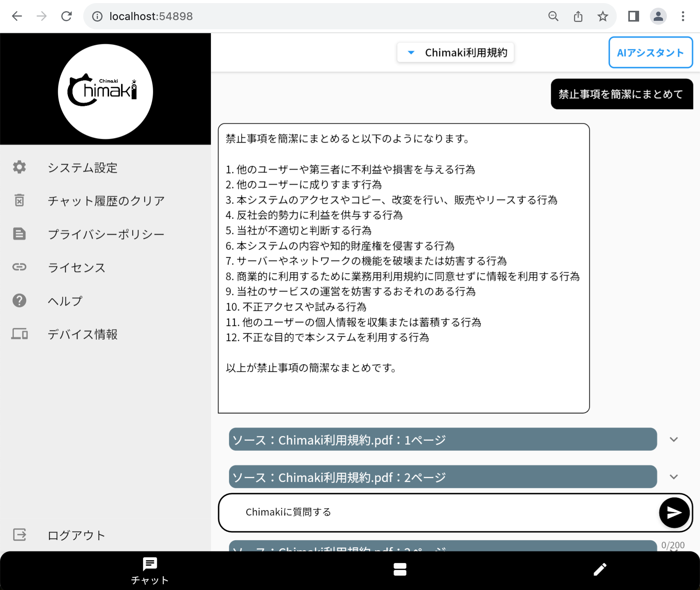
Task: Go back in browser history
Action: coord(17,16)
